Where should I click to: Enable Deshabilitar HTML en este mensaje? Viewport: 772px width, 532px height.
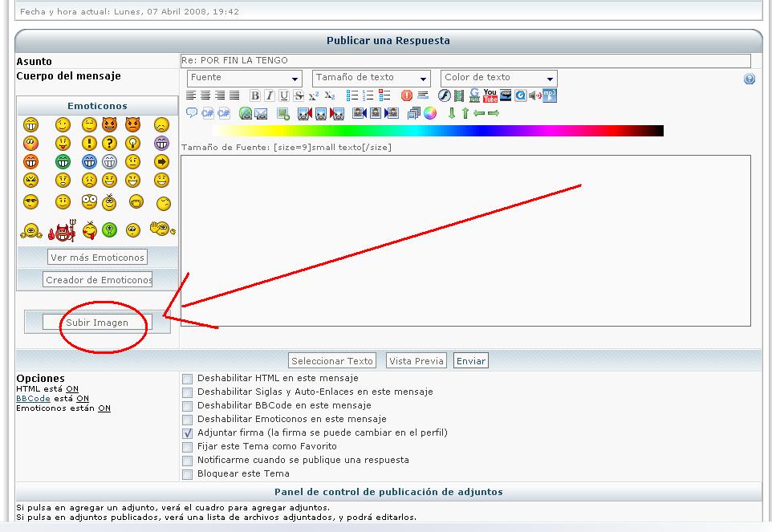pos(187,379)
